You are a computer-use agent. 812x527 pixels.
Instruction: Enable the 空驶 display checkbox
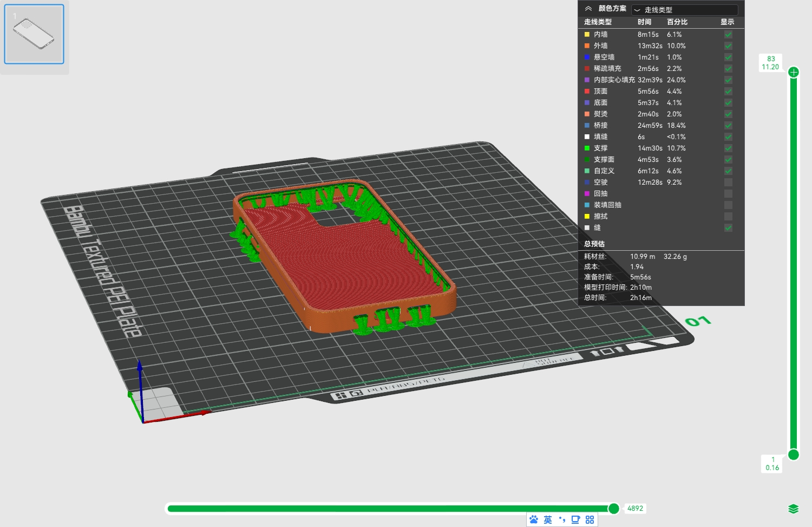tap(728, 182)
